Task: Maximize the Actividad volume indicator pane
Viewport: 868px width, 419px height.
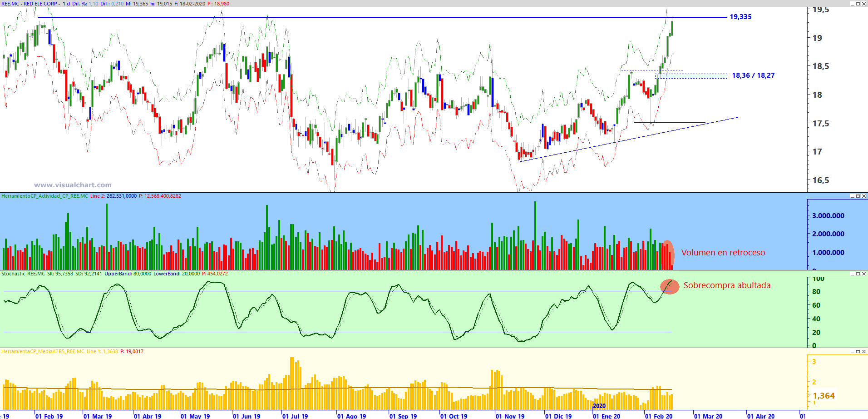Action: tap(858, 196)
